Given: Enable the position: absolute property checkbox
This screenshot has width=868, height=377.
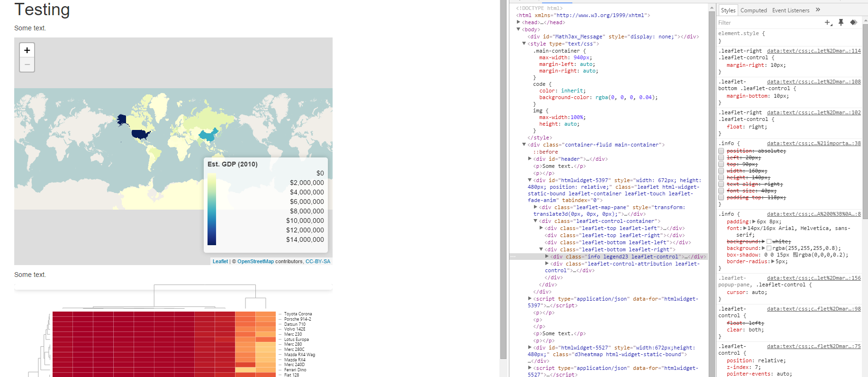Looking at the screenshot, I should pyautogui.click(x=721, y=151).
